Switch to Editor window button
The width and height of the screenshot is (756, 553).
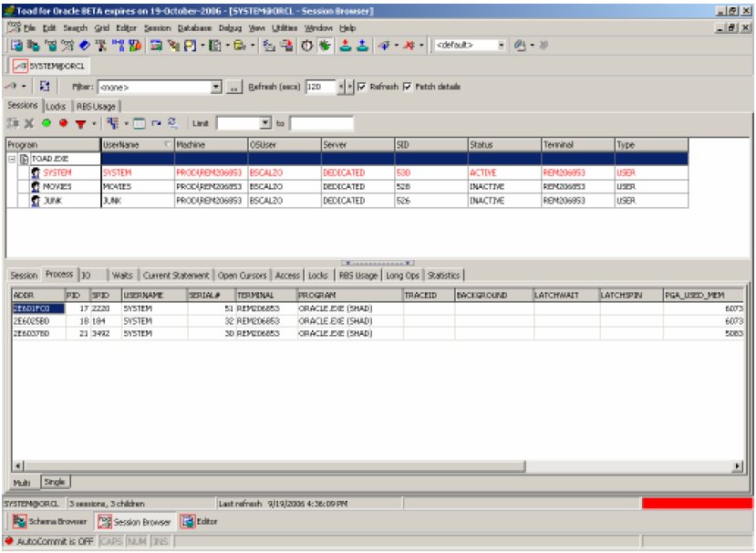[200, 522]
